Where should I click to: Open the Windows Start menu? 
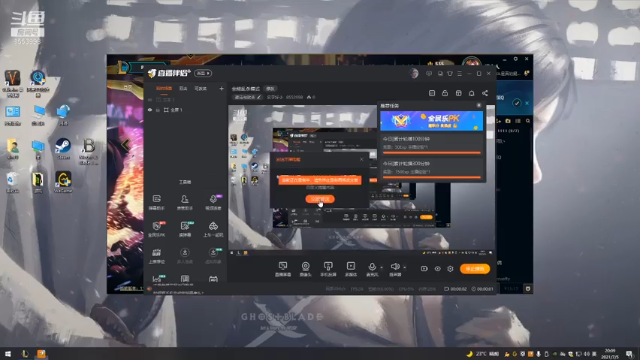[8, 353]
